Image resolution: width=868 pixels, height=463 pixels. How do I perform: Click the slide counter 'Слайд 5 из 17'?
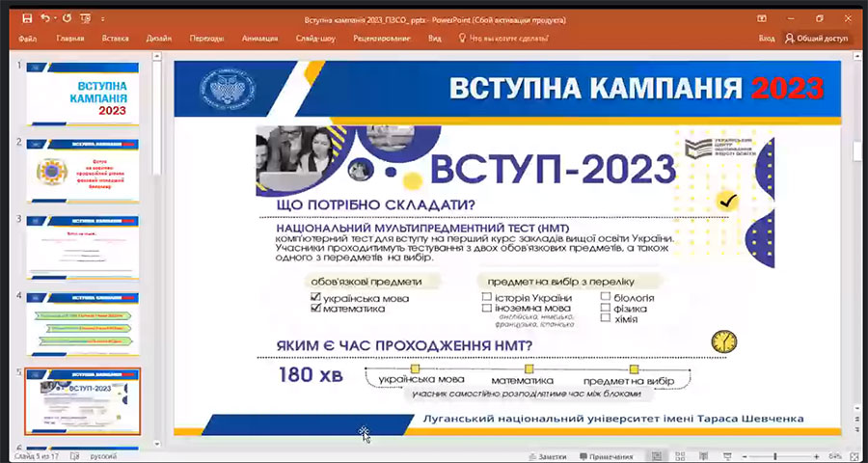[39, 457]
